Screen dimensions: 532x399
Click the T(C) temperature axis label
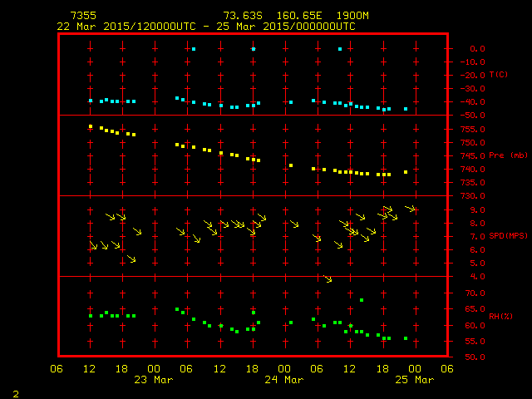click(x=498, y=75)
